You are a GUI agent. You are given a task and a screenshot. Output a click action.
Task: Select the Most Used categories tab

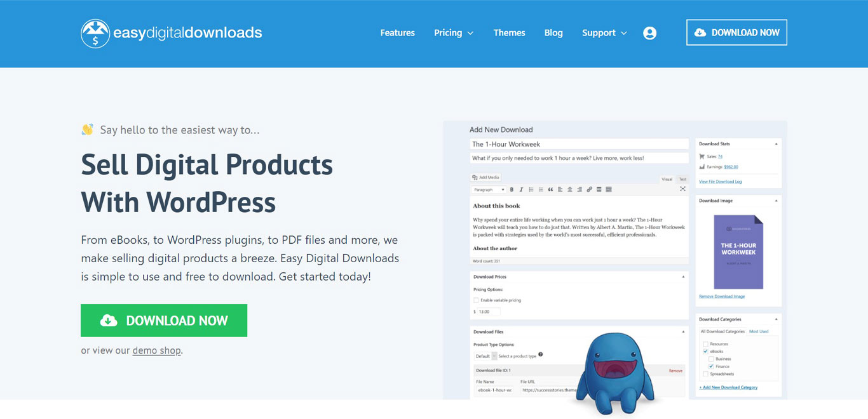(759, 331)
